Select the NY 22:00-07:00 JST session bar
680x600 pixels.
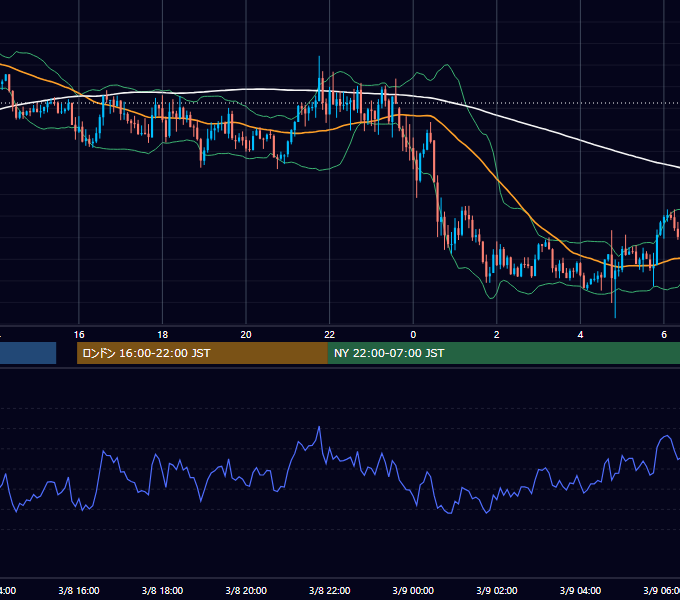(503, 353)
